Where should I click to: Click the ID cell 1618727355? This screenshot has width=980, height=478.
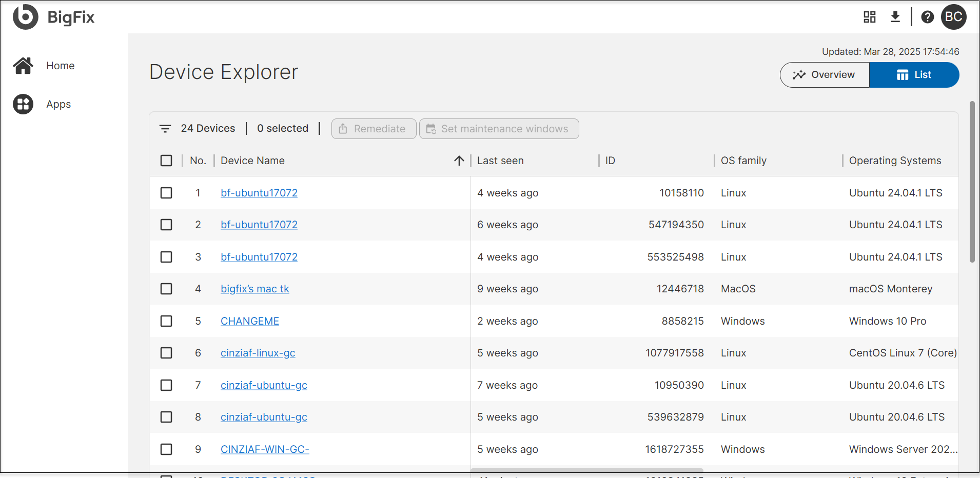point(674,449)
